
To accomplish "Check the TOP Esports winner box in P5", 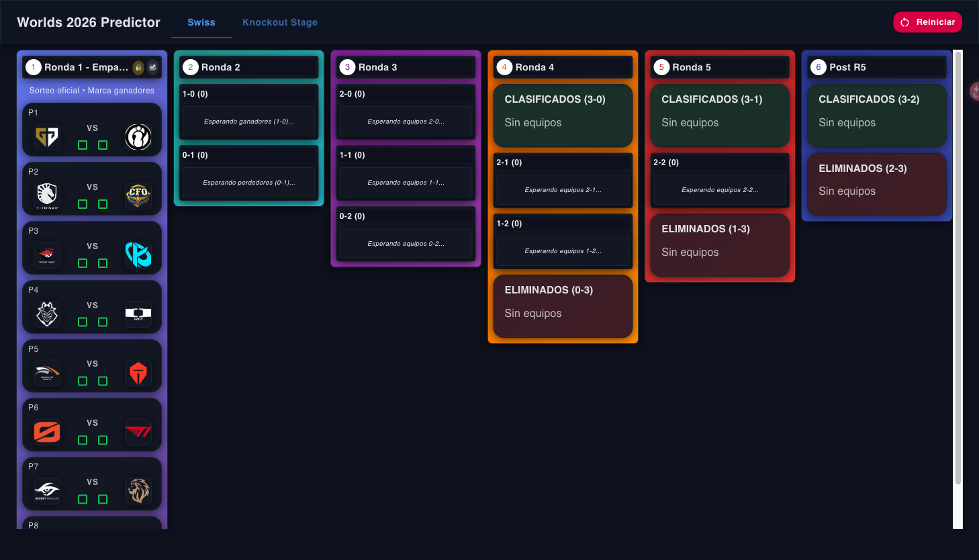I will (103, 381).
